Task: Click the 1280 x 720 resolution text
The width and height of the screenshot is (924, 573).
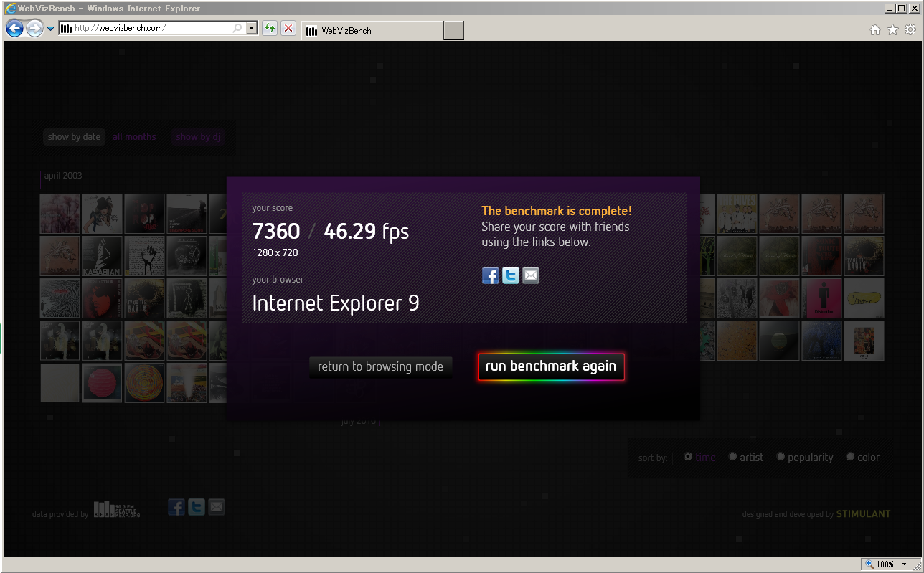Action: (x=275, y=252)
